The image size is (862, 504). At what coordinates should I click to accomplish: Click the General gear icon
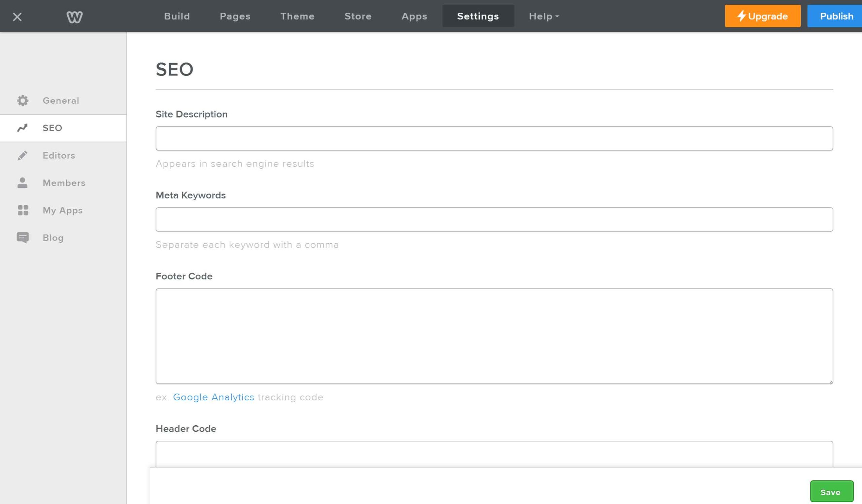coord(23,101)
